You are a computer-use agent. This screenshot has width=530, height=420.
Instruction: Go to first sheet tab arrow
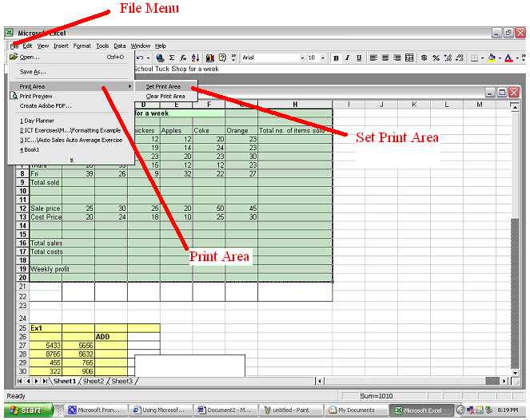click(20, 381)
